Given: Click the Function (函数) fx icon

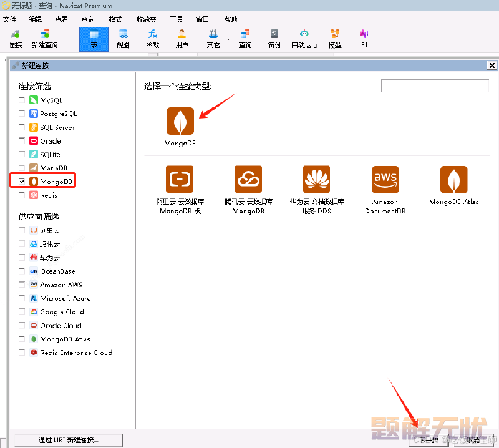Looking at the screenshot, I should pos(152,39).
